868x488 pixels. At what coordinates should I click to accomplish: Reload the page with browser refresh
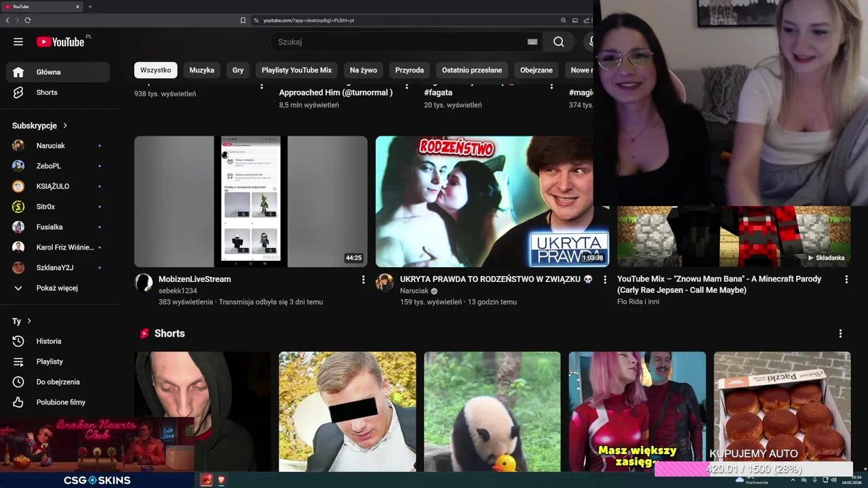click(x=28, y=20)
